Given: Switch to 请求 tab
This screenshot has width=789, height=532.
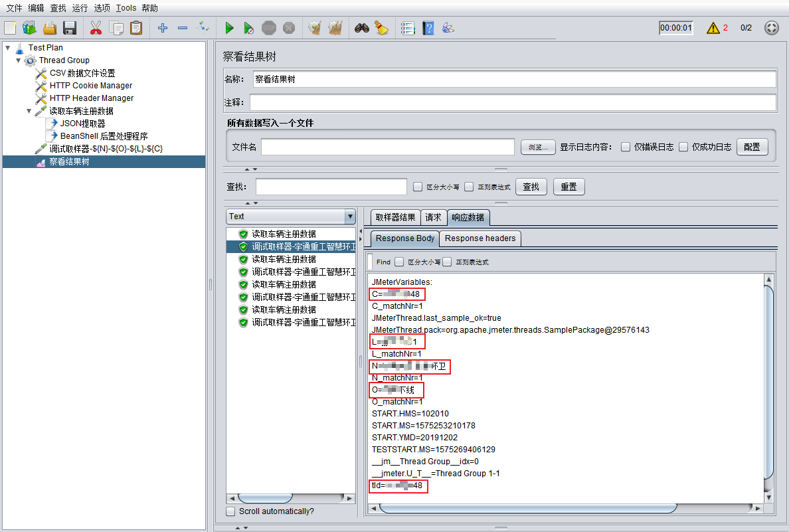Looking at the screenshot, I should 433,217.
